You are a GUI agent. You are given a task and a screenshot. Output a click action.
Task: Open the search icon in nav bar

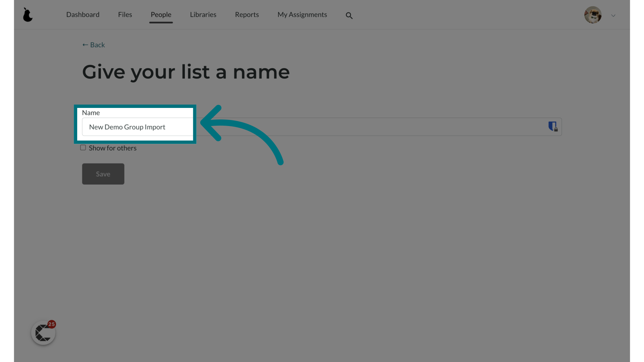pyautogui.click(x=349, y=15)
